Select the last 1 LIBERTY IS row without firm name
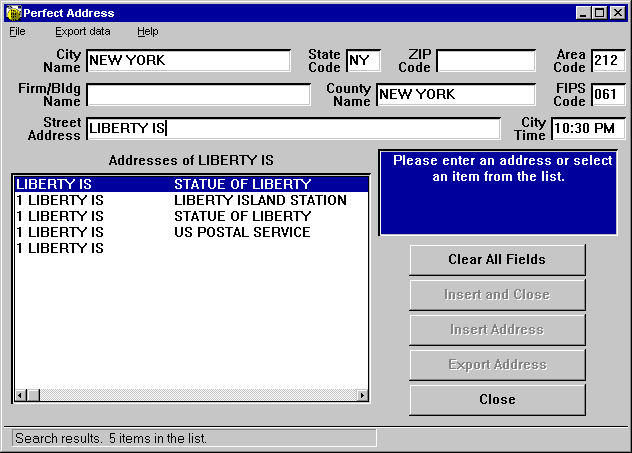The height and width of the screenshot is (453, 632). pyautogui.click(x=191, y=248)
